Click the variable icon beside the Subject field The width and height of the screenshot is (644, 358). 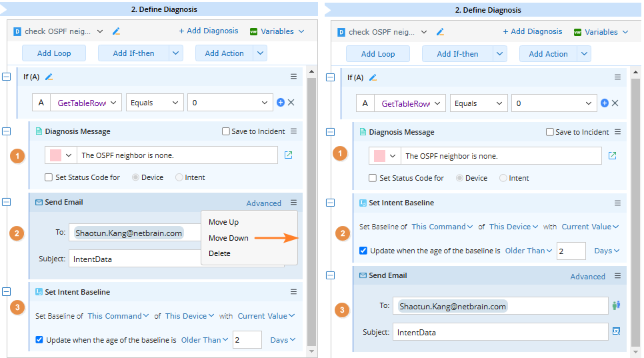click(x=616, y=331)
